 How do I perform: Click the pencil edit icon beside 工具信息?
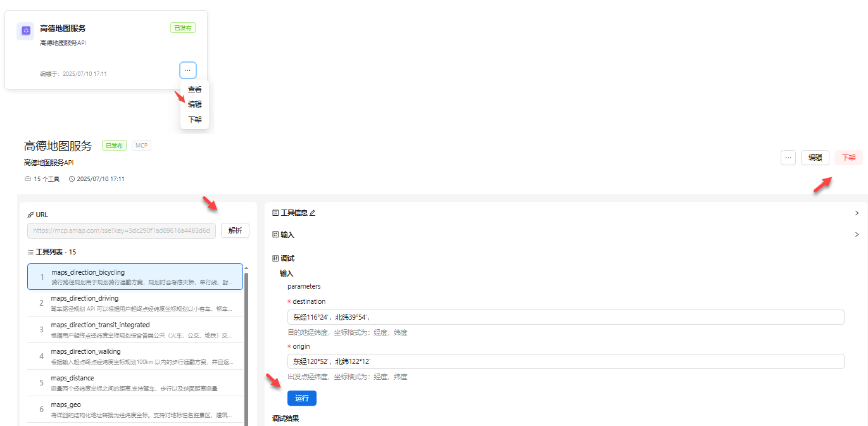(x=312, y=213)
